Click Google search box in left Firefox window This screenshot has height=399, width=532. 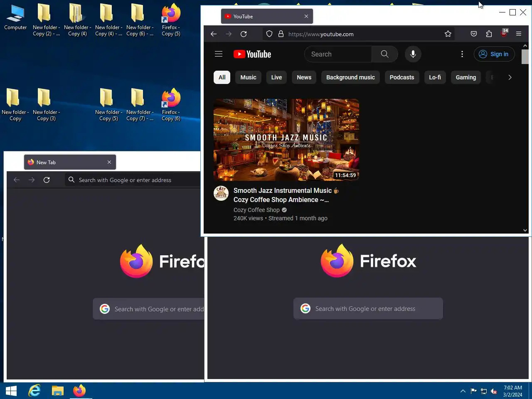click(x=149, y=309)
